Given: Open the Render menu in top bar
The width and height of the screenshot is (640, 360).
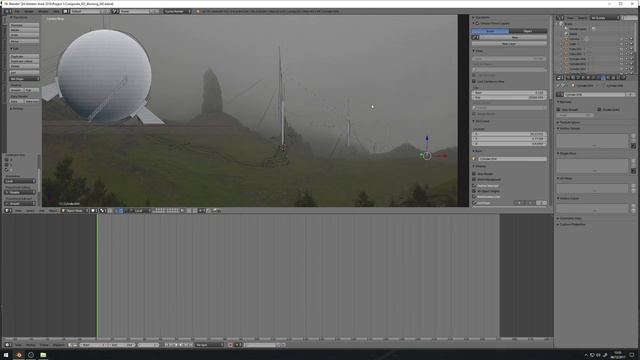Looking at the screenshot, I should 28,11.
